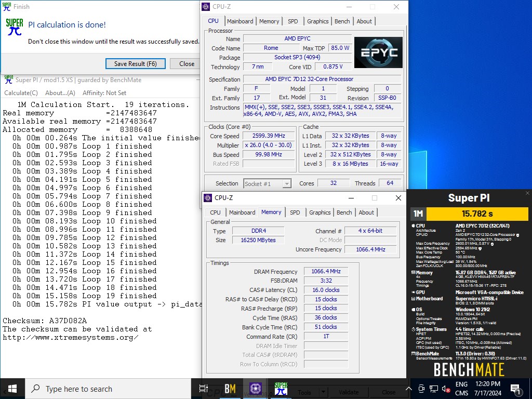Open Mainboard tab in lower CPU-Z window
Image resolution: width=532 pixels, height=399 pixels.
pyautogui.click(x=242, y=212)
